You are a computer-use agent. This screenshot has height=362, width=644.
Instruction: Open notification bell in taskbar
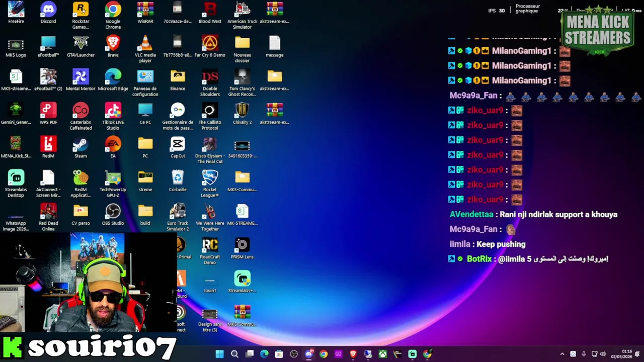tap(637, 354)
